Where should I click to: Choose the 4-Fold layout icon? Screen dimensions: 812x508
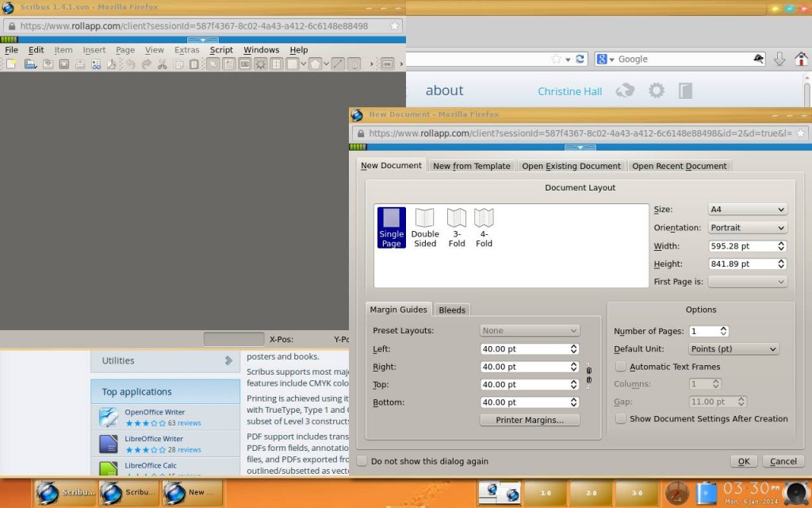click(x=485, y=228)
